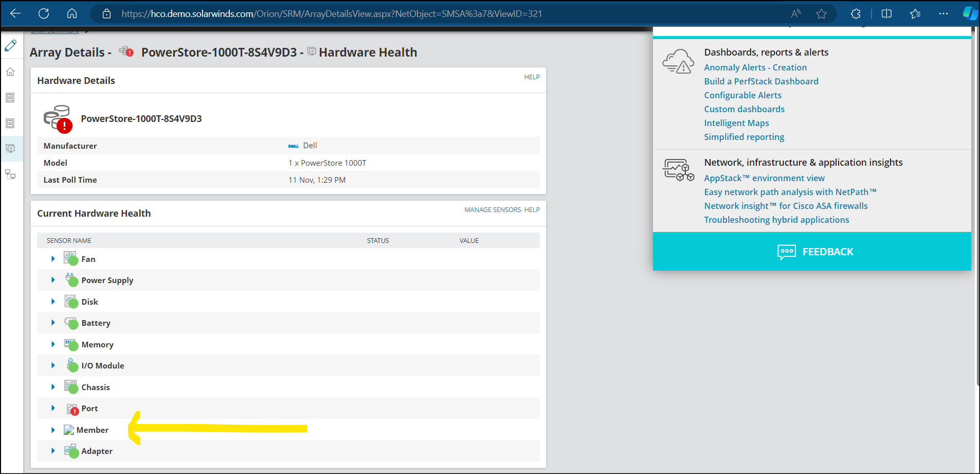980x474 pixels.
Task: Open HELP in Hardware Details panel
Action: (x=532, y=77)
